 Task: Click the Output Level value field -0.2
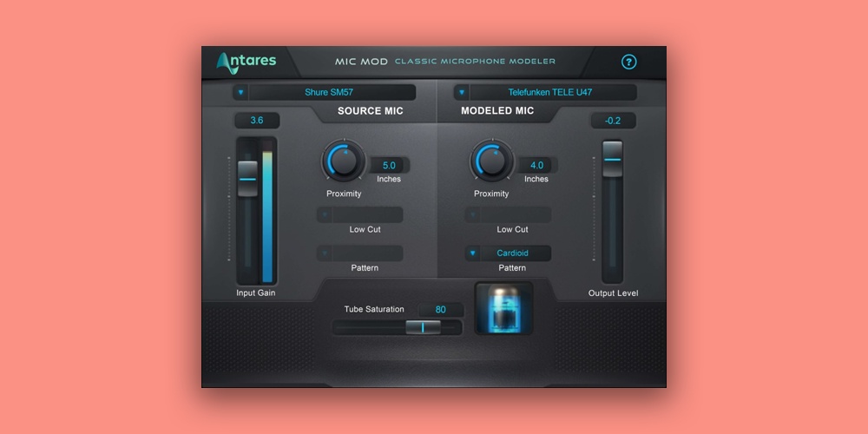613,121
